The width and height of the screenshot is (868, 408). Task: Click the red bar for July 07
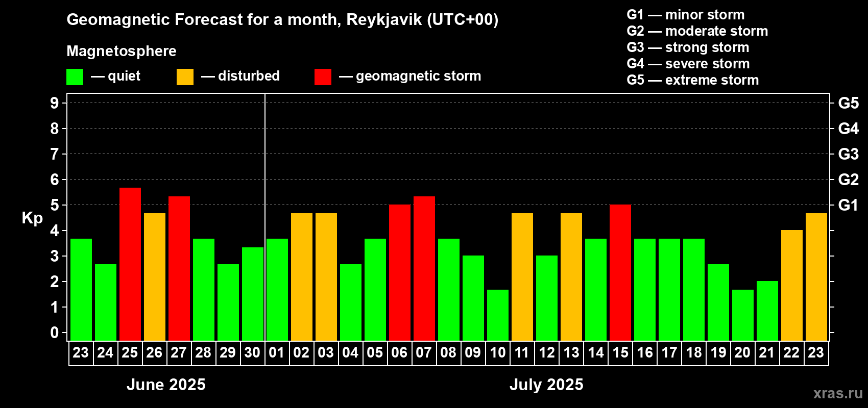[x=424, y=268]
